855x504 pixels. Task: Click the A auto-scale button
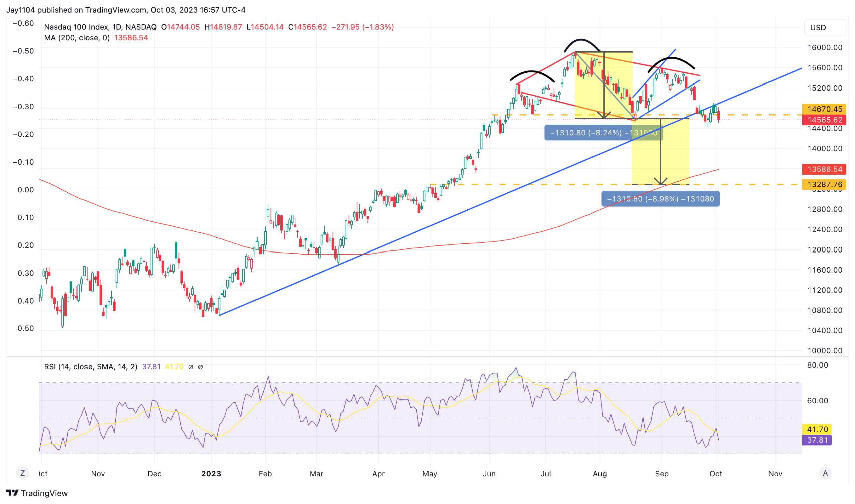825,473
